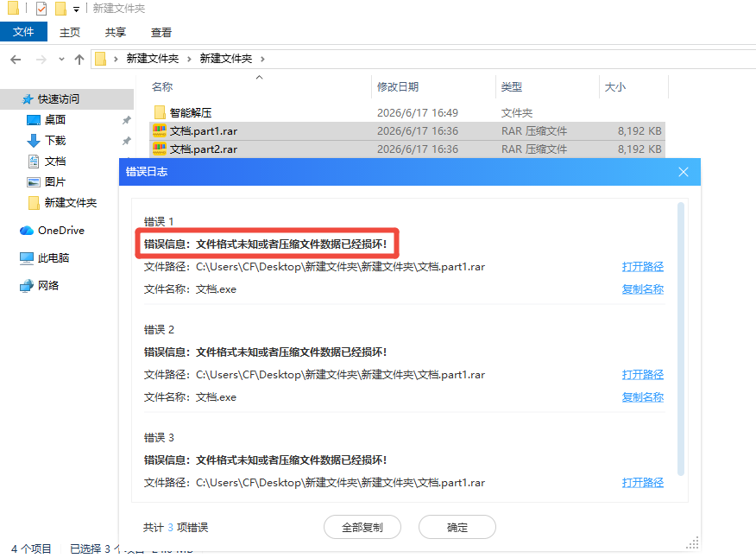Viewport: 756px width, 558px height.
Task: Expand the chevron between the 新建文件夹 breadcrumbs
Action: pos(189,59)
